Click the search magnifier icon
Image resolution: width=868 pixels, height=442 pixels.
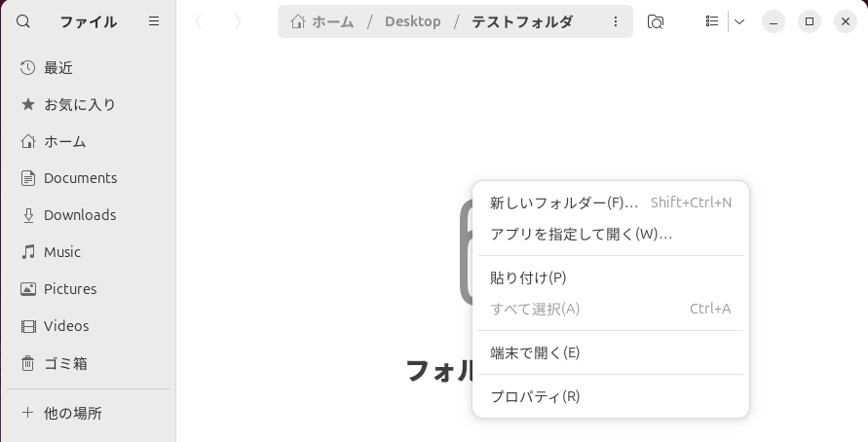23,21
